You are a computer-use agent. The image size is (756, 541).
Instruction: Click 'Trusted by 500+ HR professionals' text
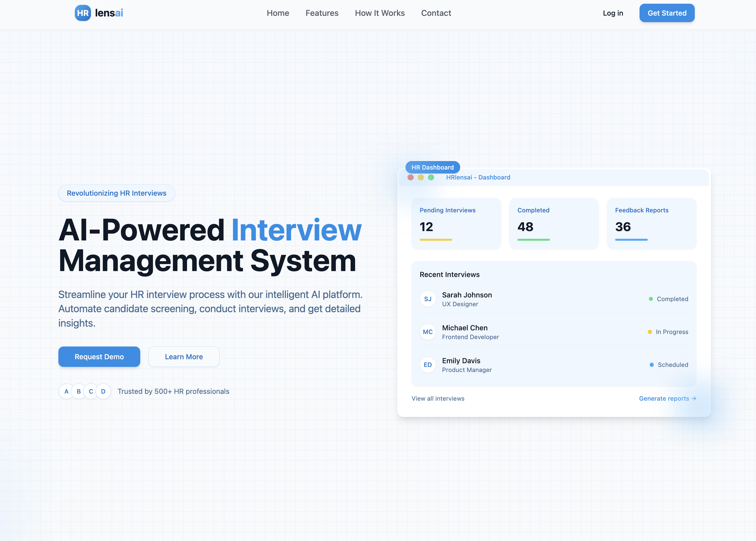coord(173,391)
